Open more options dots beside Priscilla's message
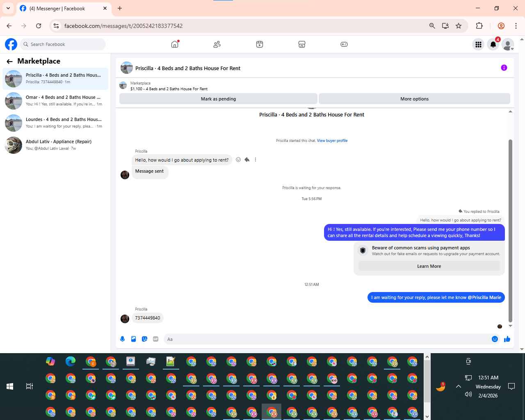 pos(256,160)
